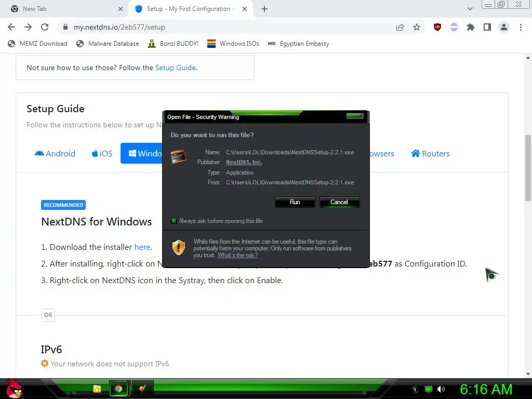Close the Setup - My First Configuration tab
This screenshot has width=532, height=399.
(245, 9)
